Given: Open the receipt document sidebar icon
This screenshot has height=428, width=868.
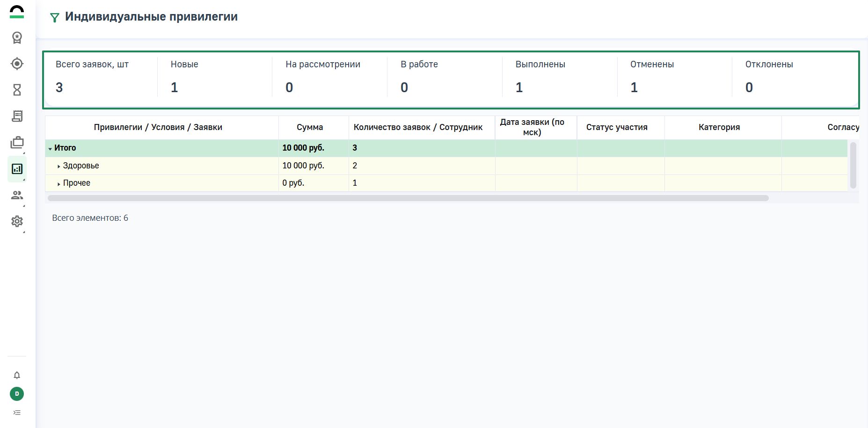Looking at the screenshot, I should point(17,116).
